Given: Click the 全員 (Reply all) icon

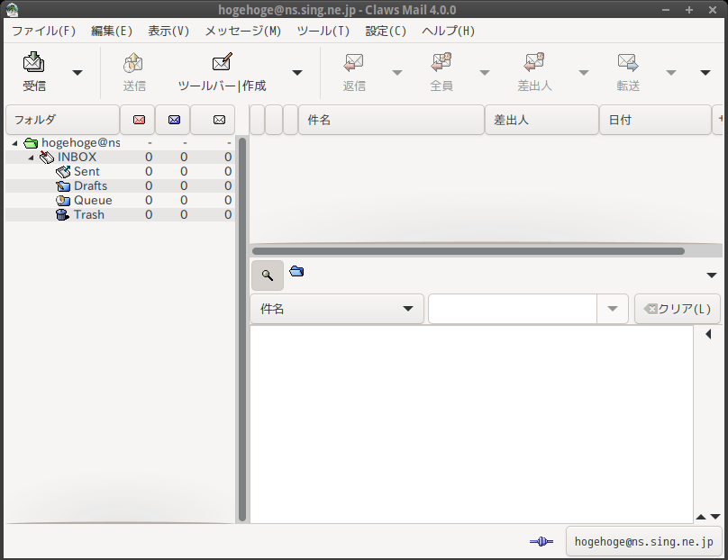Looking at the screenshot, I should click(x=441, y=63).
